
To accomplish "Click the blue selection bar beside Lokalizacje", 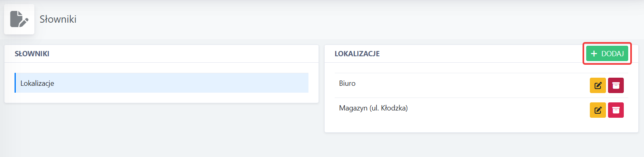I will tap(15, 83).
